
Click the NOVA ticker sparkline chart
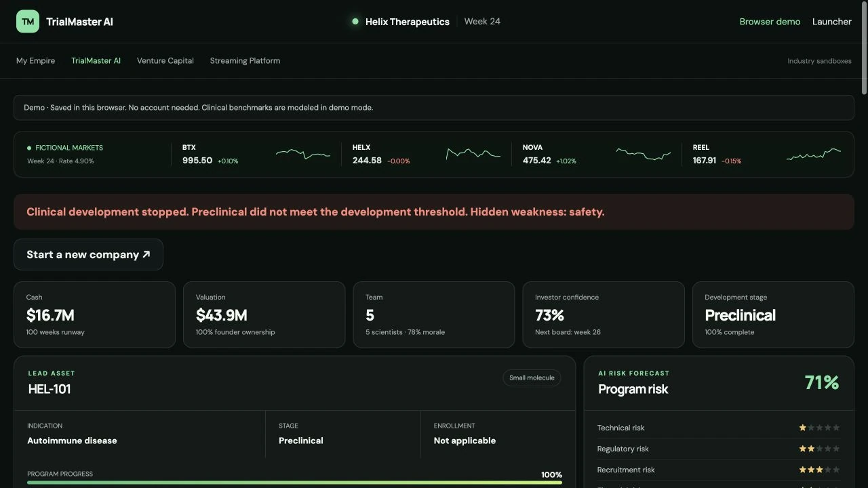coord(644,154)
